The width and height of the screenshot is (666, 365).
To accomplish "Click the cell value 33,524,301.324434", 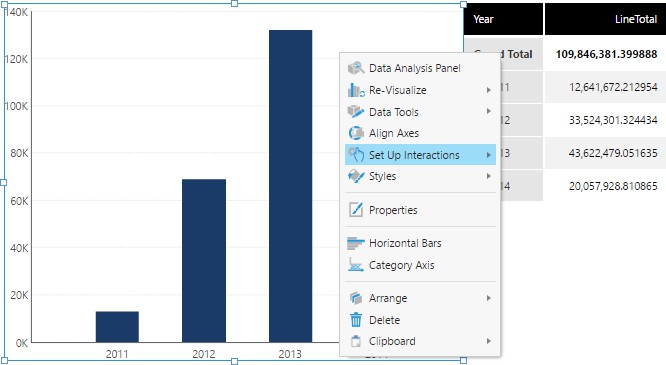I will click(x=613, y=120).
